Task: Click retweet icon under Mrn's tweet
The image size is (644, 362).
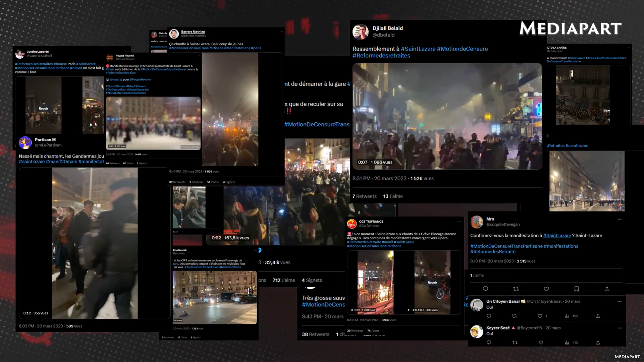Action: pyautogui.click(x=516, y=289)
